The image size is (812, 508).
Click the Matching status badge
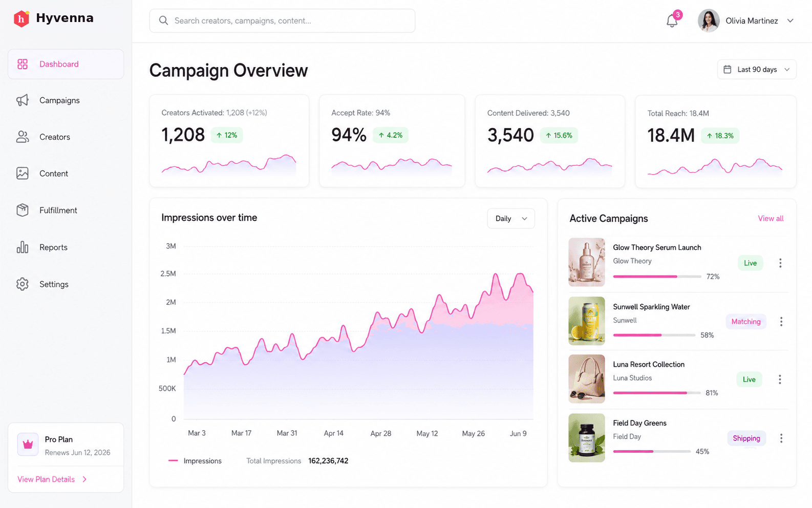pyautogui.click(x=745, y=322)
